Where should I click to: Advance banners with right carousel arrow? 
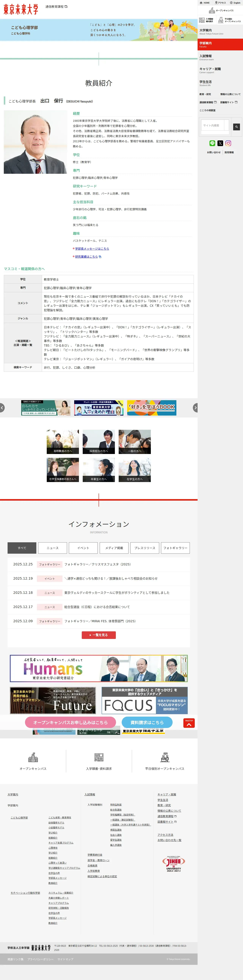[195, 408]
